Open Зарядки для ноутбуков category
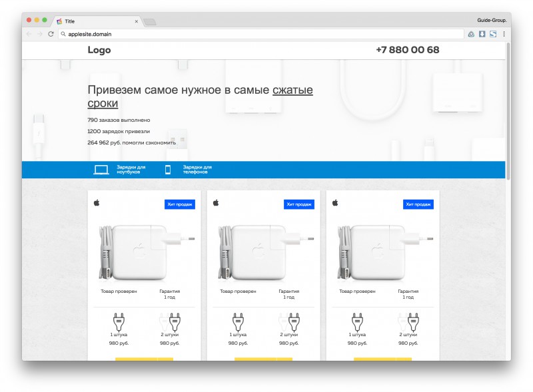This screenshot has width=533, height=392. coord(131,170)
